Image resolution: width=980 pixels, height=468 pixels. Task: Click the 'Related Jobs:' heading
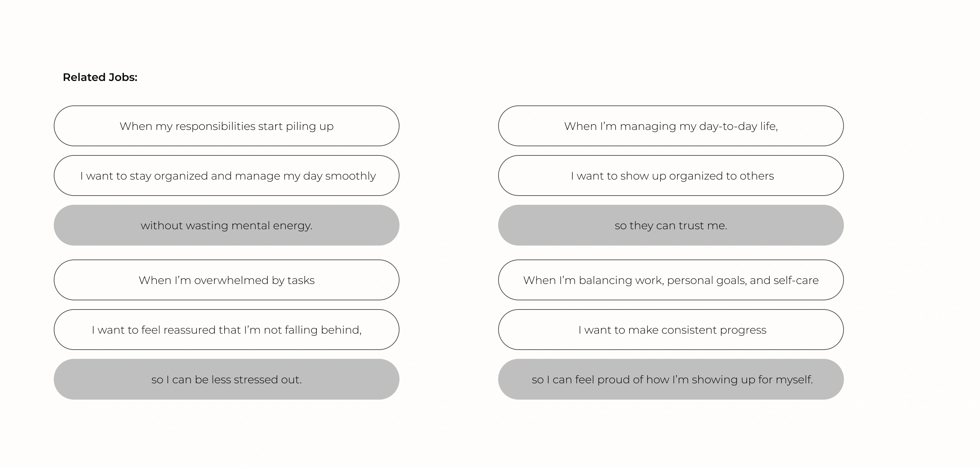(100, 77)
